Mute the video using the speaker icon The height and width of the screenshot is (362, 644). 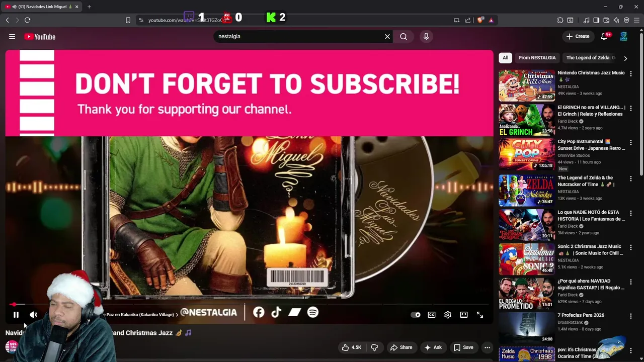click(x=33, y=315)
